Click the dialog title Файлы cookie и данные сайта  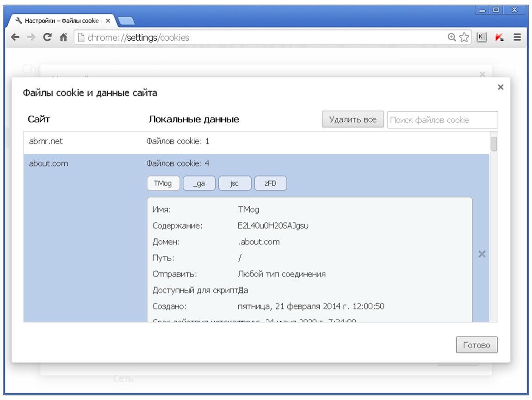coord(90,93)
